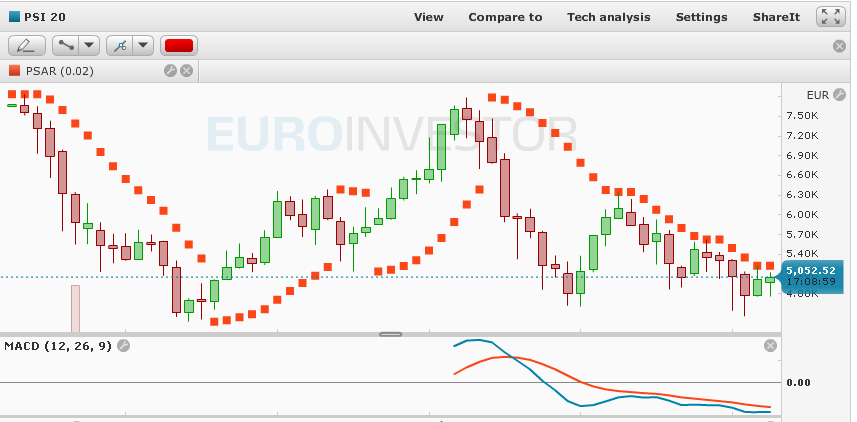
Task: Click the 7.50K price axis label
Action: (802, 115)
